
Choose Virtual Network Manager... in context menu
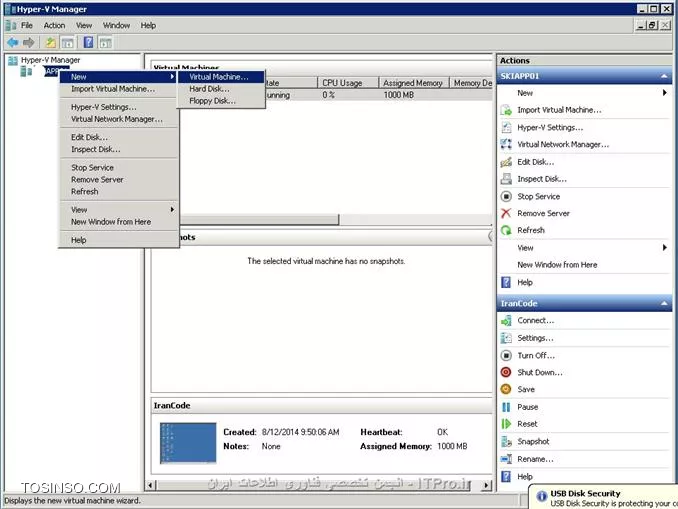(118, 119)
